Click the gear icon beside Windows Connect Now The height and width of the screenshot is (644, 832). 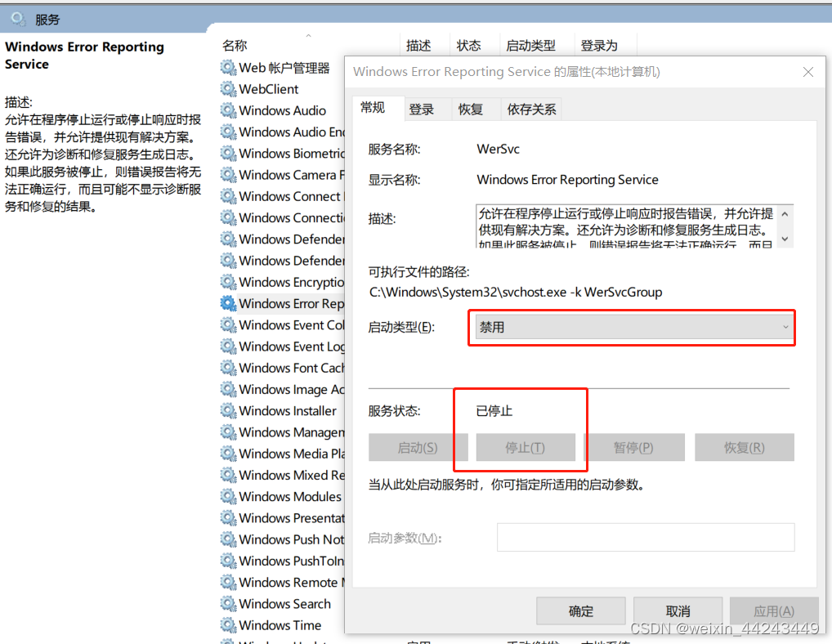tap(228, 196)
